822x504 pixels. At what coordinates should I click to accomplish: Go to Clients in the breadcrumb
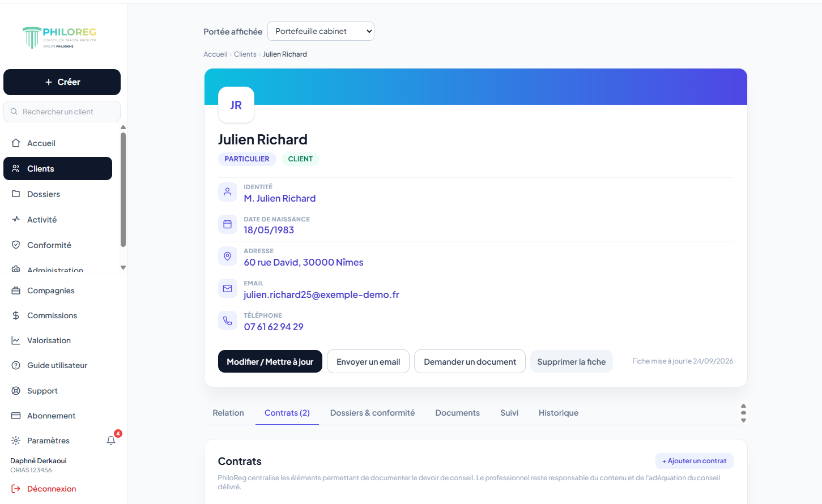click(x=245, y=54)
